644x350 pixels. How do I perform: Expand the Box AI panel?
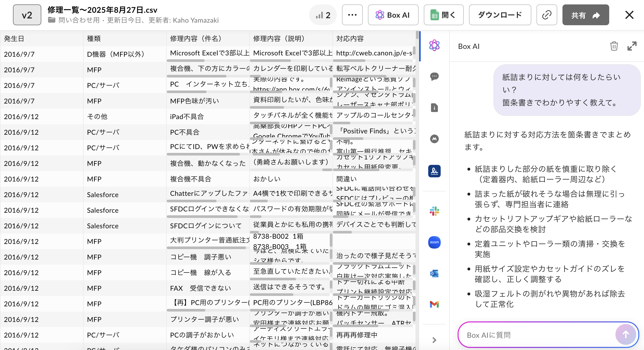point(632,46)
